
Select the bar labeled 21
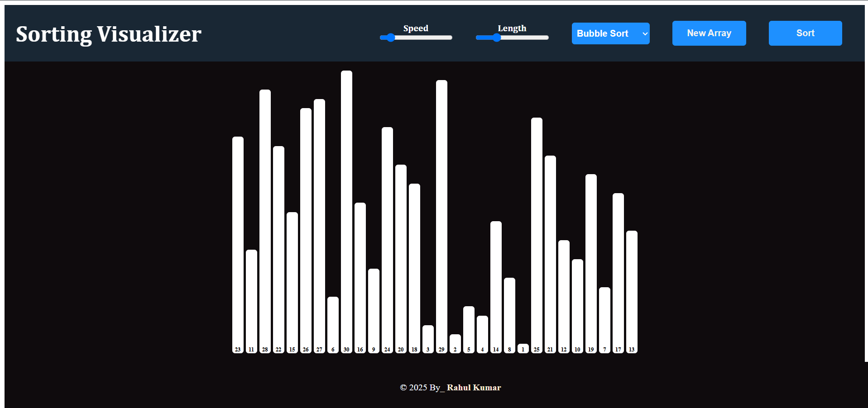coord(550,254)
